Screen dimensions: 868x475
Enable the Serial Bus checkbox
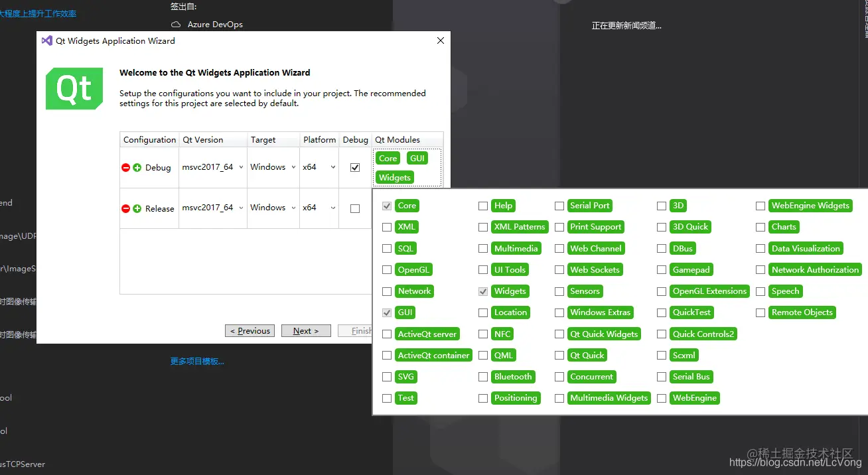[x=662, y=377]
